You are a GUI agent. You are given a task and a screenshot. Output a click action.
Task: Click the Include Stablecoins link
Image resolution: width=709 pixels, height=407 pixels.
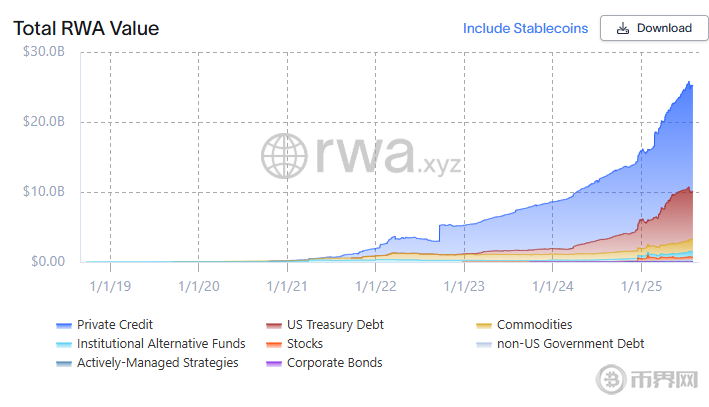click(525, 28)
